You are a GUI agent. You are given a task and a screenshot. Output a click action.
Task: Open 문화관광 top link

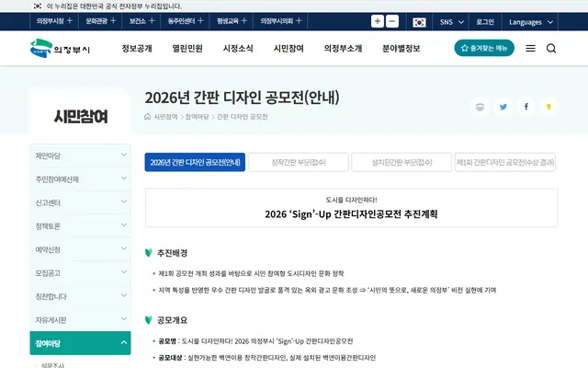(x=96, y=21)
